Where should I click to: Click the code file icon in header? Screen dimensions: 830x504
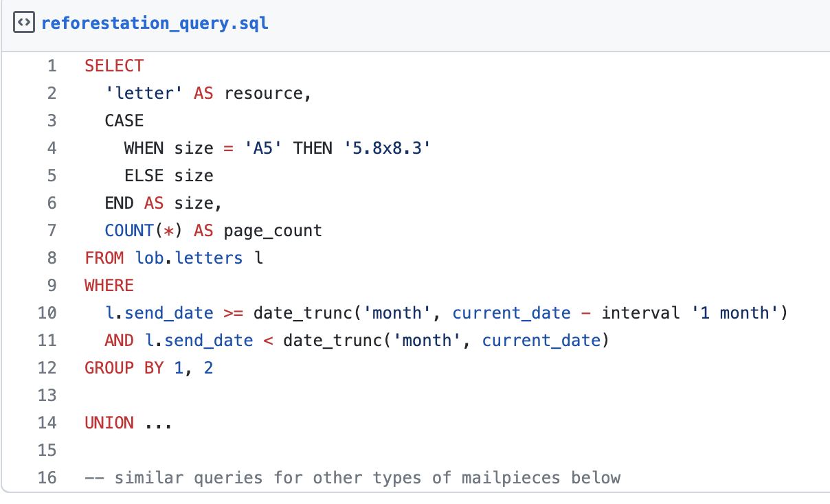coord(23,23)
